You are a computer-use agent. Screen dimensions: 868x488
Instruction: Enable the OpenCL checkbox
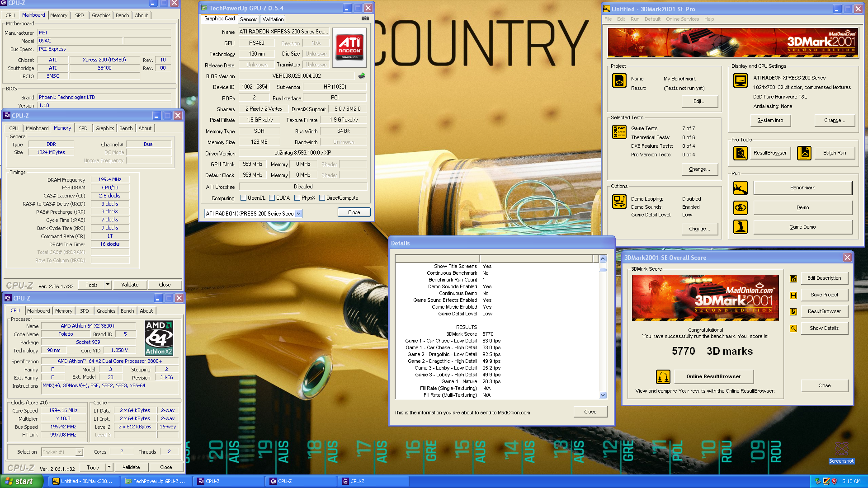pyautogui.click(x=243, y=198)
